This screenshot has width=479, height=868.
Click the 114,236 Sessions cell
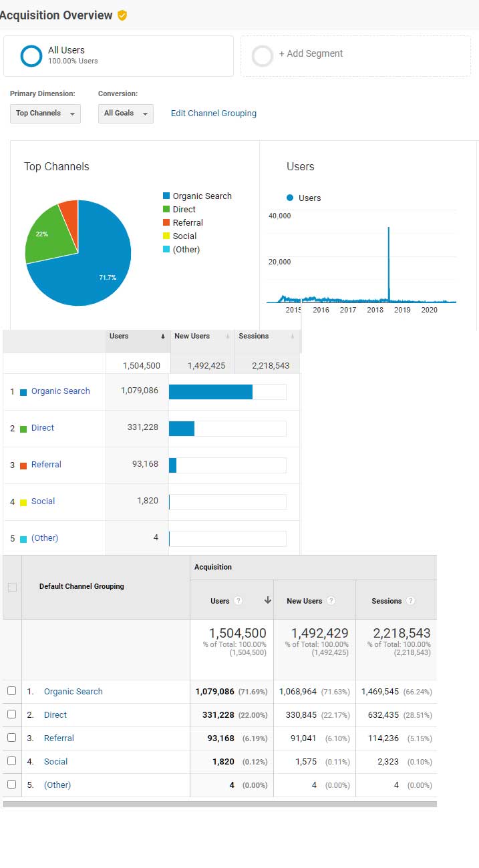(383, 738)
